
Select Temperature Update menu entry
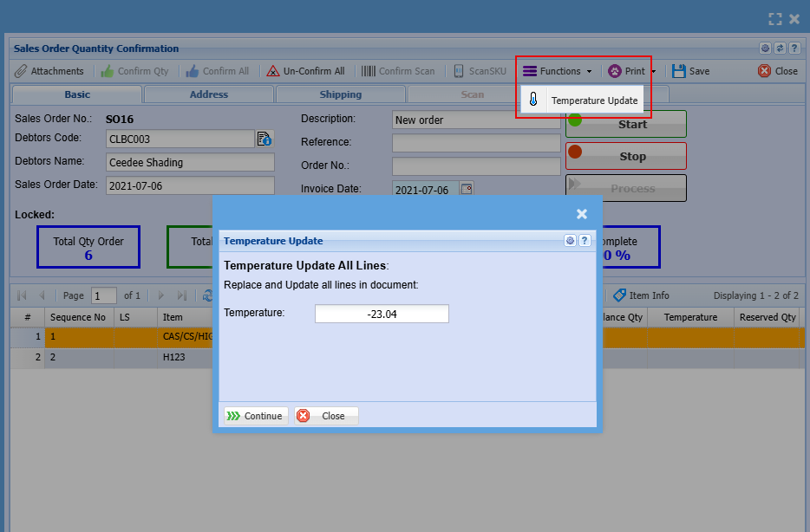(583, 101)
